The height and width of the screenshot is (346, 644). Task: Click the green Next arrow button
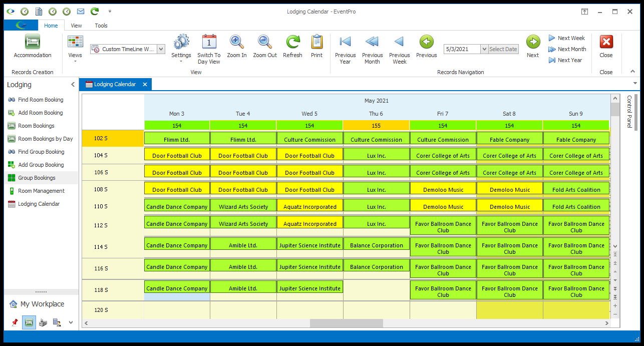533,42
